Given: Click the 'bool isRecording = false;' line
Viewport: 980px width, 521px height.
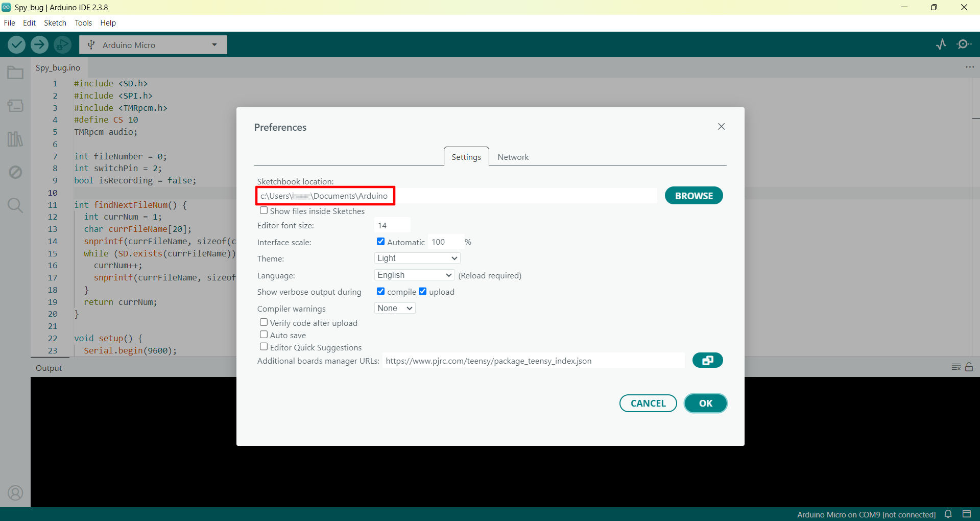Looking at the screenshot, I should tap(135, 180).
